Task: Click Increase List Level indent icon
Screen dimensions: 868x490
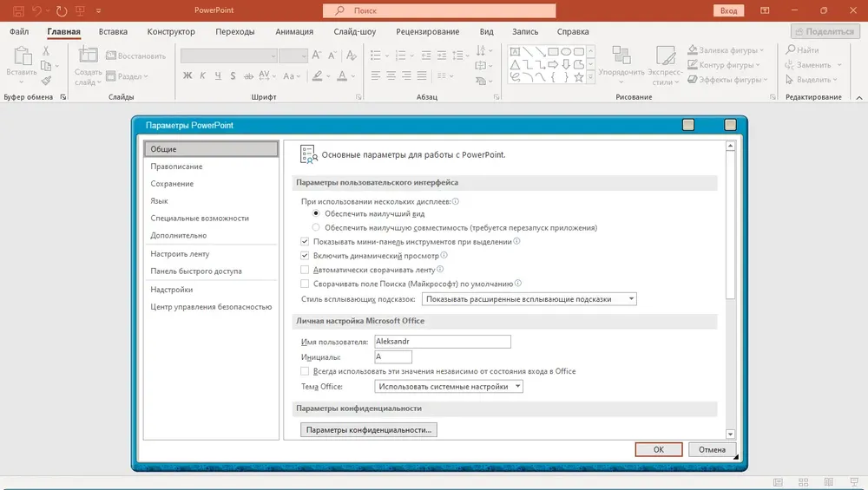Action: 442,56
